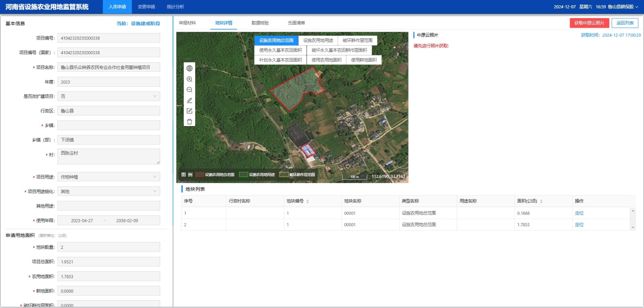Open the 项目用途 dropdown
The height and width of the screenshot is (308, 644).
(109, 177)
